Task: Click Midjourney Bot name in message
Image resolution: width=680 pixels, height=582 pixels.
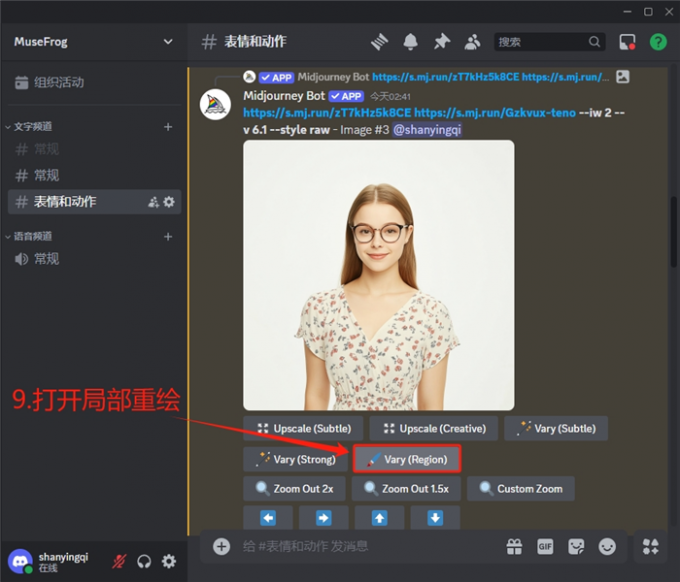Action: coord(284,96)
